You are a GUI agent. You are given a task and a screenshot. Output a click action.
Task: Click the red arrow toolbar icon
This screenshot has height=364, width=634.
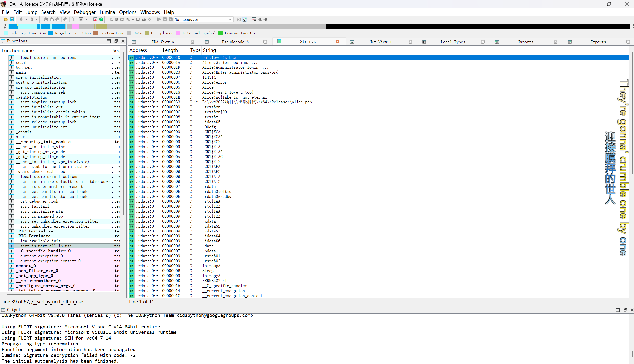[95, 20]
